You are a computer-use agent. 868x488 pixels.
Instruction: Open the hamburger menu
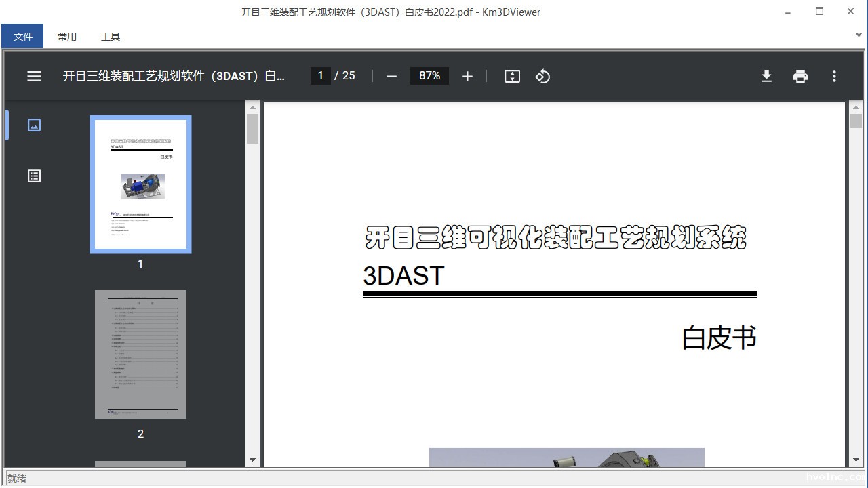click(34, 76)
